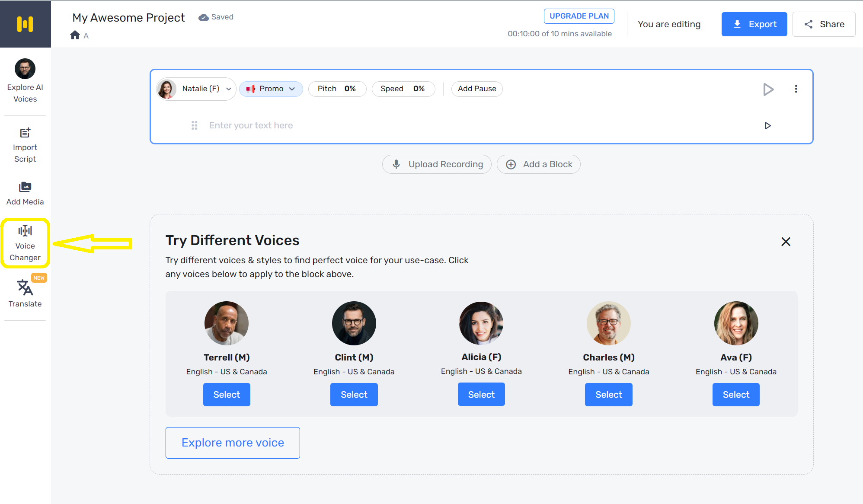This screenshot has height=504, width=863.
Task: Select Alicia female voice option
Action: click(x=481, y=394)
